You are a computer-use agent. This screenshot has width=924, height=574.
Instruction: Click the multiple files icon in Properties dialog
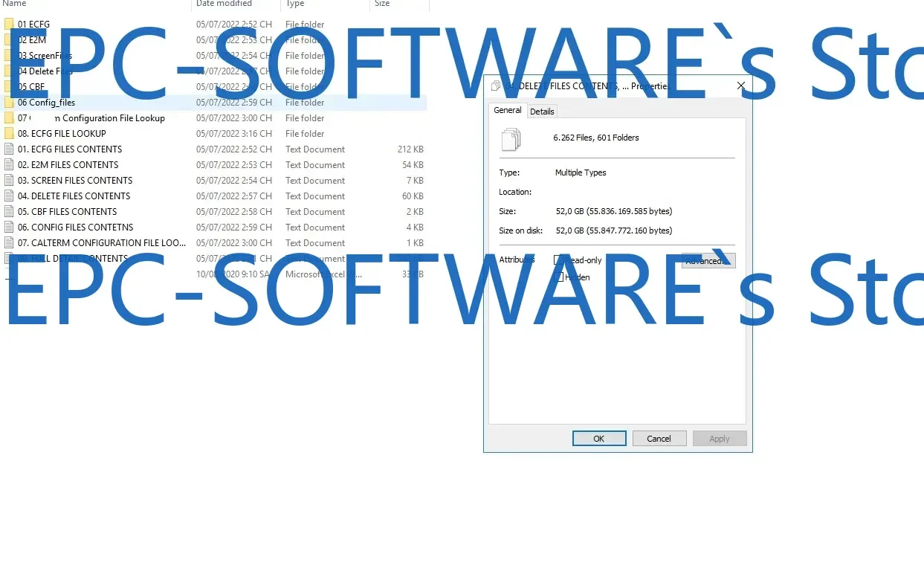click(x=513, y=138)
